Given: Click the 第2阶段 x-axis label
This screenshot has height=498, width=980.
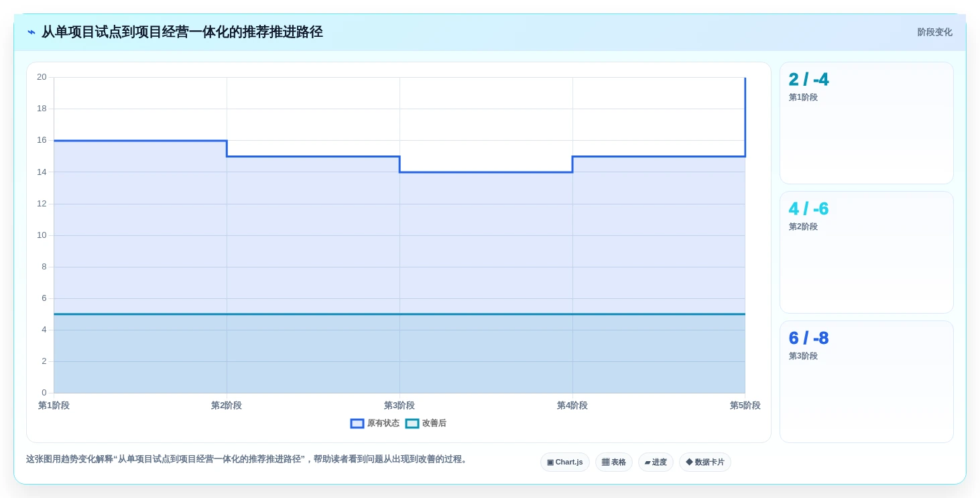Looking at the screenshot, I should pos(227,406).
